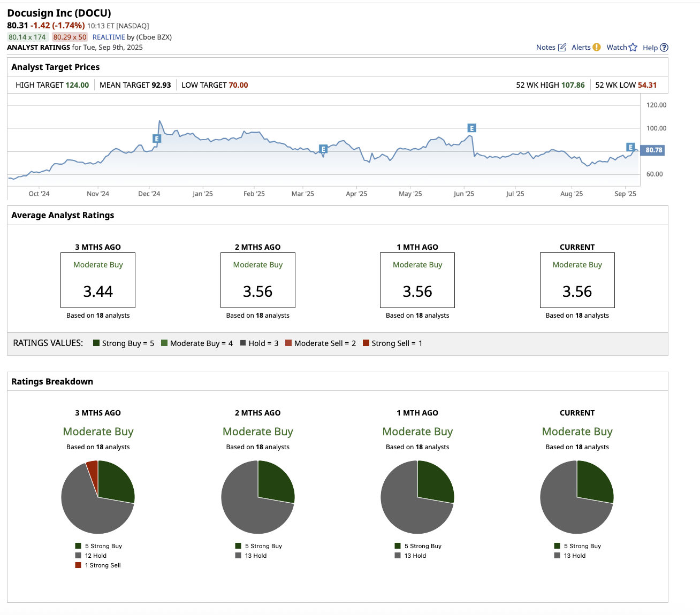Click the Analyst Target Prices section header

56,67
